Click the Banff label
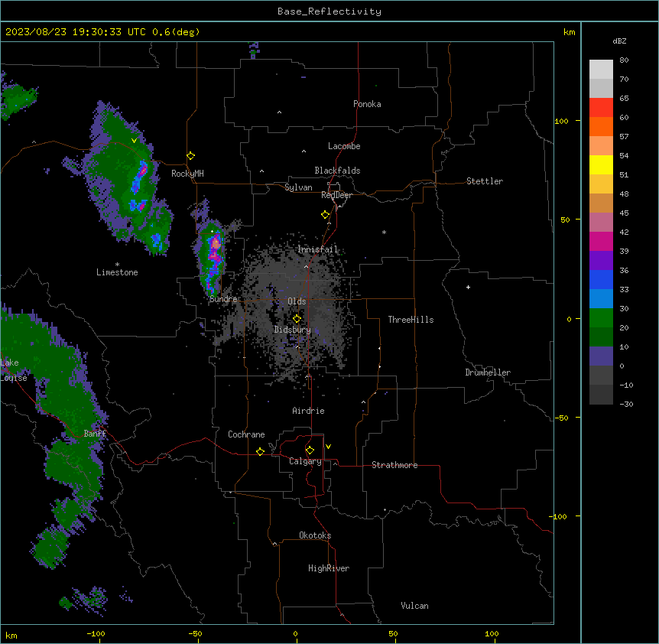The image size is (659, 644). point(95,434)
